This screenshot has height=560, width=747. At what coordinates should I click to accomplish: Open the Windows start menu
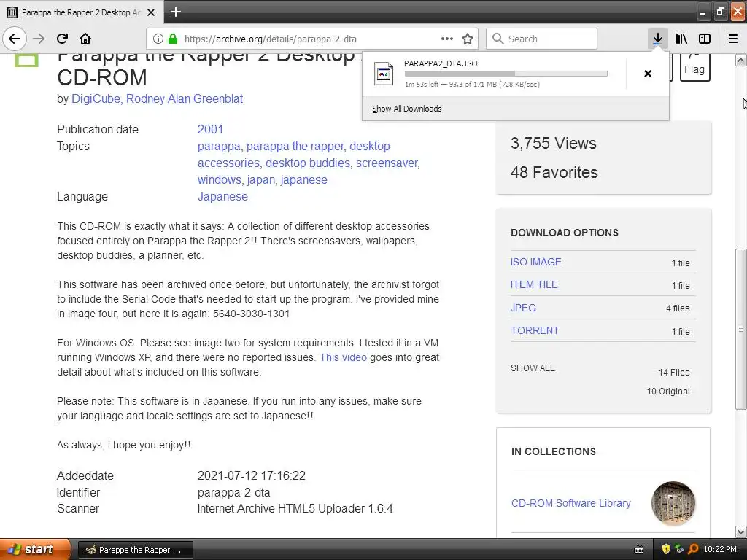pyautogui.click(x=35, y=550)
